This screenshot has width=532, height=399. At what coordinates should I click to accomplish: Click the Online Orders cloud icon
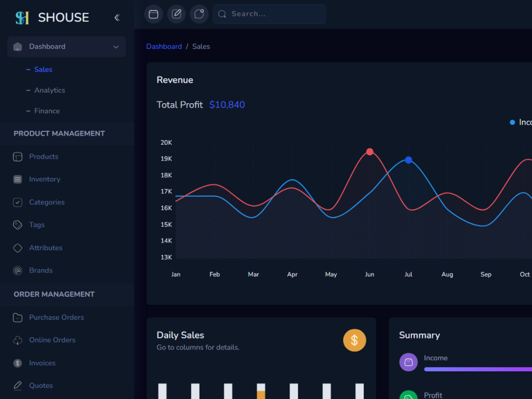point(18,340)
